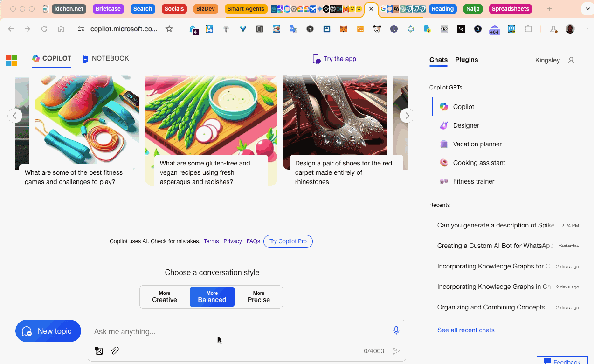The height and width of the screenshot is (364, 594).
Task: Expand the Spreadsheets tab group
Action: point(511,9)
